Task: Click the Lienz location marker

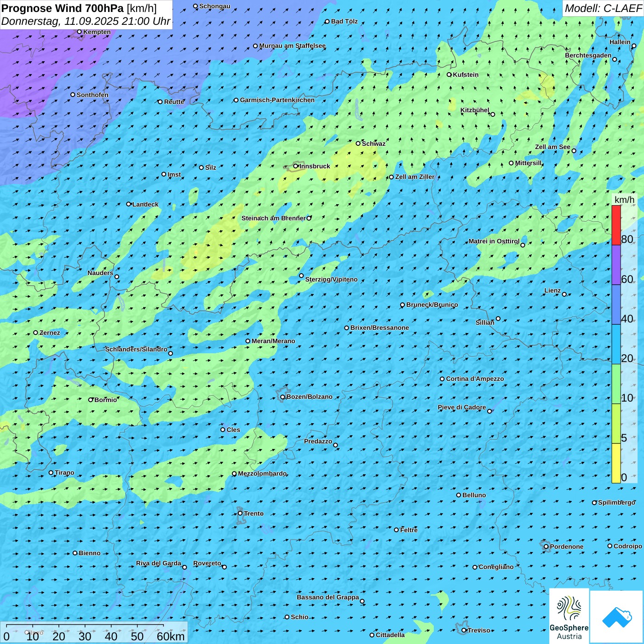Action: pos(564,294)
